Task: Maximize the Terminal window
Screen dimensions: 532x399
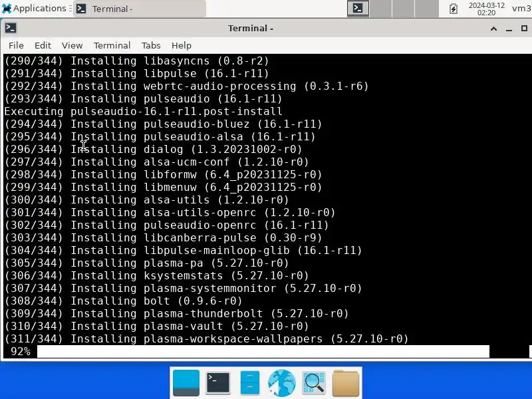Action: click(x=524, y=28)
